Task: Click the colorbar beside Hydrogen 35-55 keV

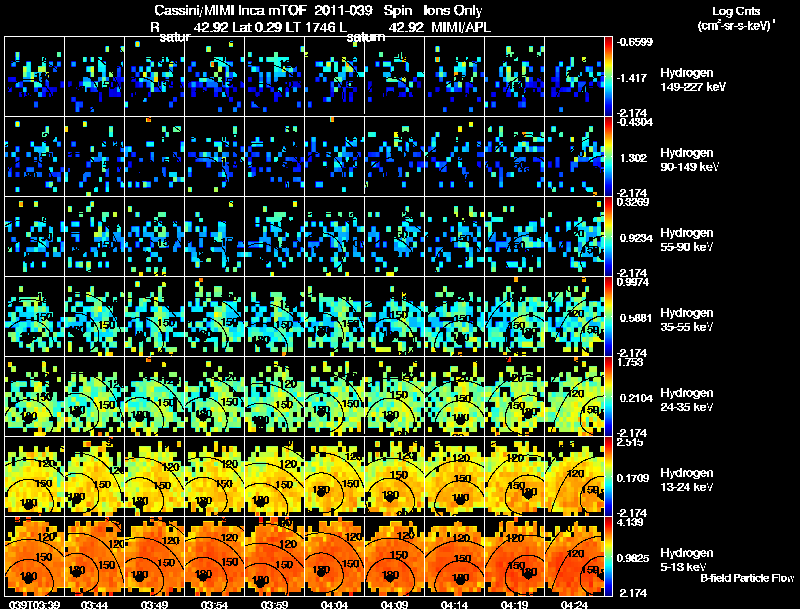Action: (x=608, y=316)
